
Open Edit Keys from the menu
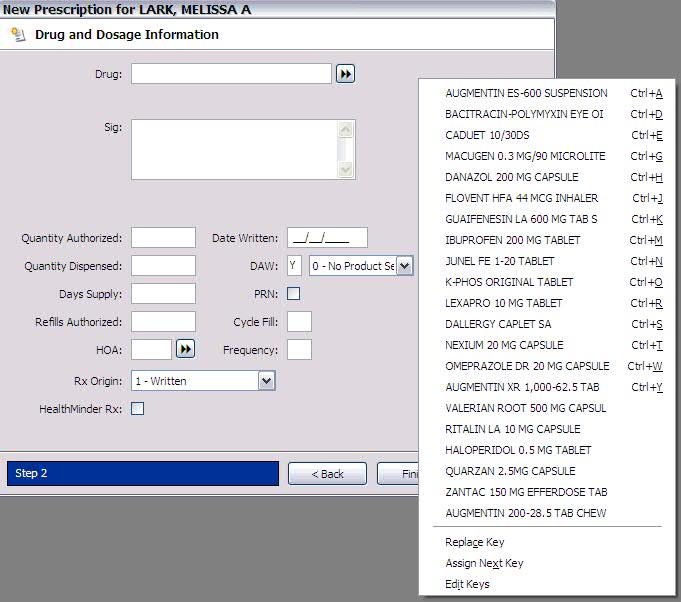pyautogui.click(x=547, y=584)
